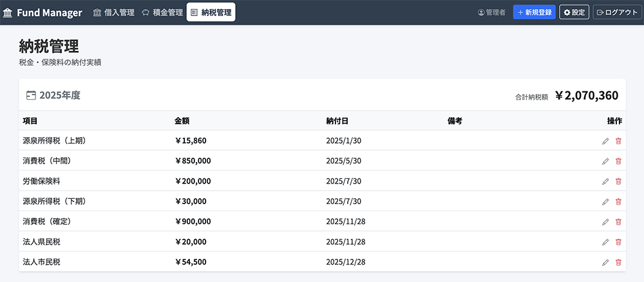Delete the 消費税（中間） entry

click(618, 161)
